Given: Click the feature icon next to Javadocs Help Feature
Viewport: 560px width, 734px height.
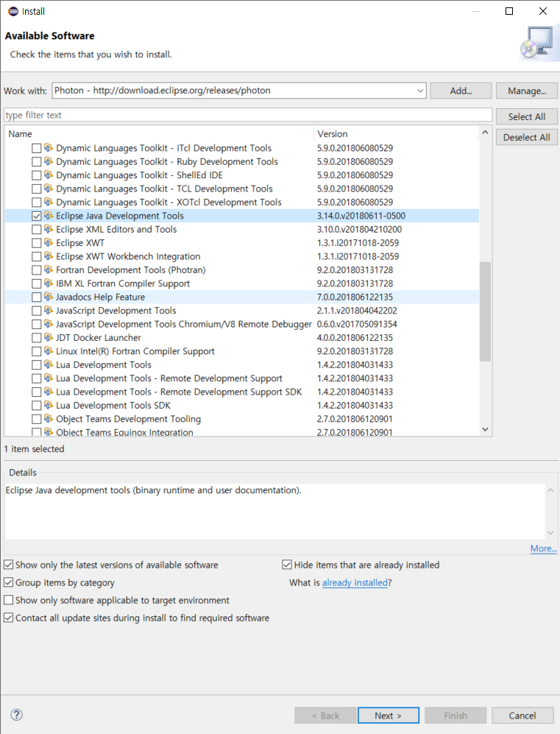Looking at the screenshot, I should (x=49, y=297).
